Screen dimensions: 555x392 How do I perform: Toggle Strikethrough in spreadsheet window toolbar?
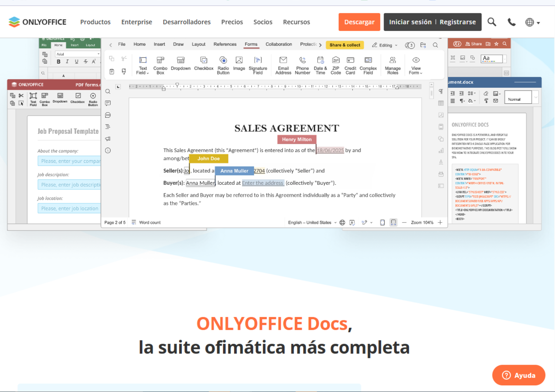(85, 62)
